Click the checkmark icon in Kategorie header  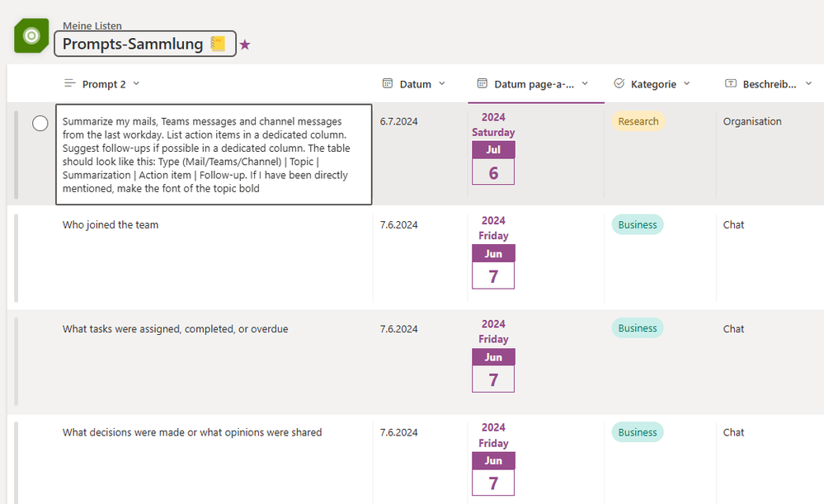[619, 83]
